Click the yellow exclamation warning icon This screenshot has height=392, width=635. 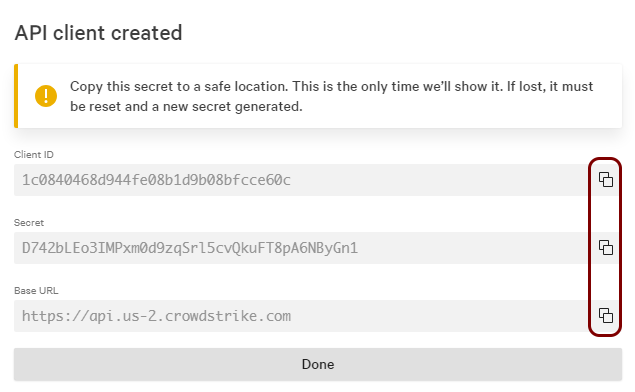tap(46, 96)
